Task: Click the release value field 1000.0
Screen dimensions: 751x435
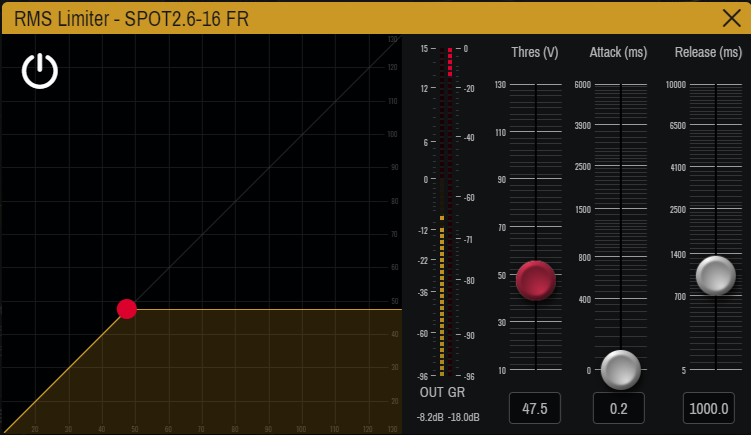Action: [x=708, y=408]
